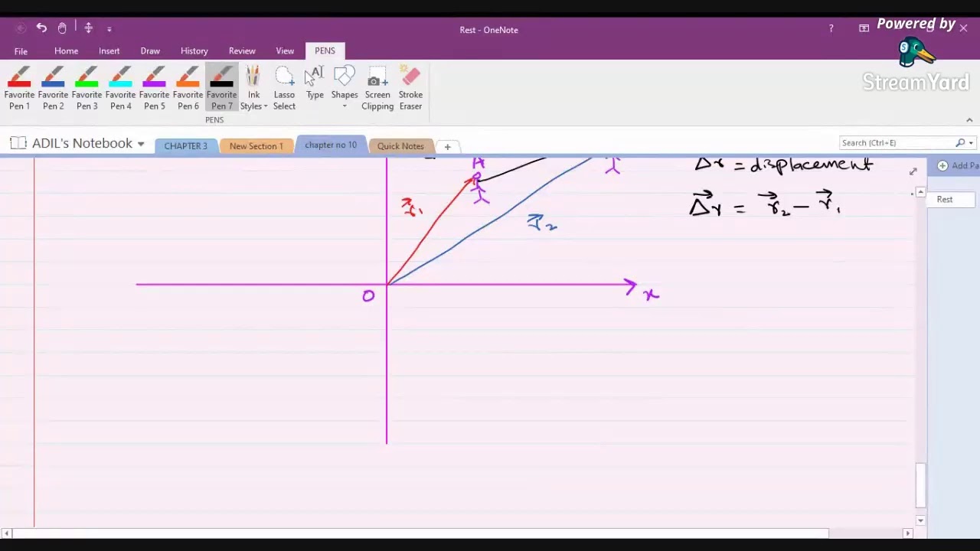Screen dimensions: 980x551
Task: Open Customize Quick Access Toolbar dropdown
Action: click(109, 29)
